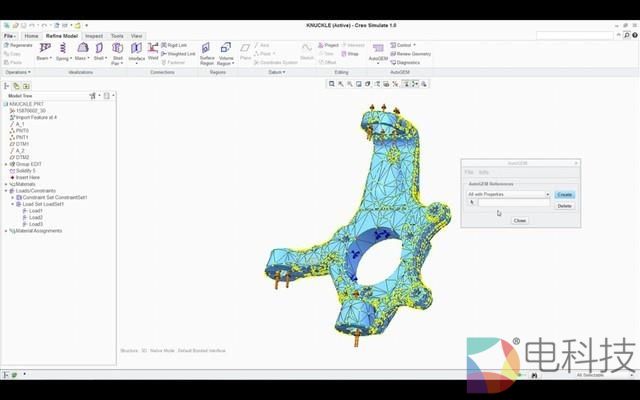Open the Surface Region tool
The width and height of the screenshot is (640, 400).
tap(206, 48)
